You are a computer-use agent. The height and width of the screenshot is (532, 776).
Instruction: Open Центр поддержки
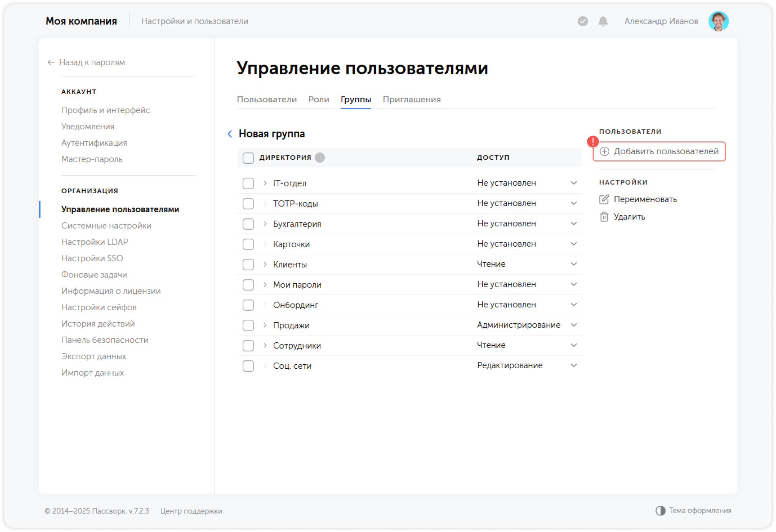click(x=191, y=511)
